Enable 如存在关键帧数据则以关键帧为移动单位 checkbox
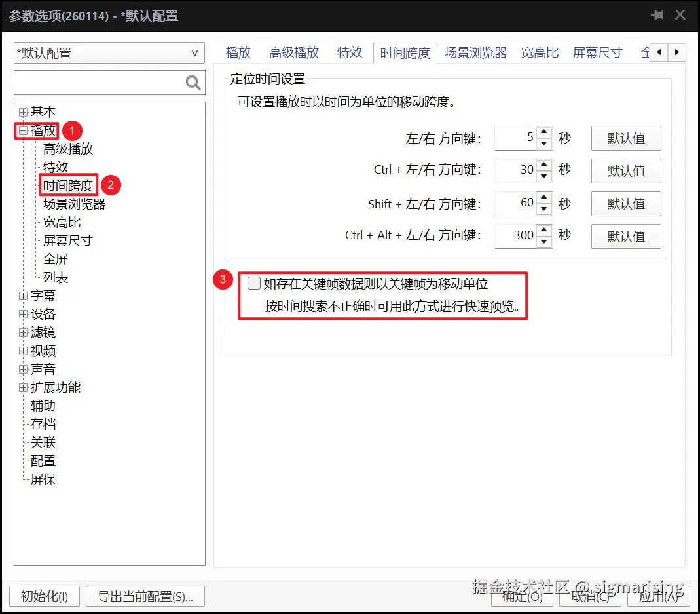The image size is (700, 614). [253, 282]
